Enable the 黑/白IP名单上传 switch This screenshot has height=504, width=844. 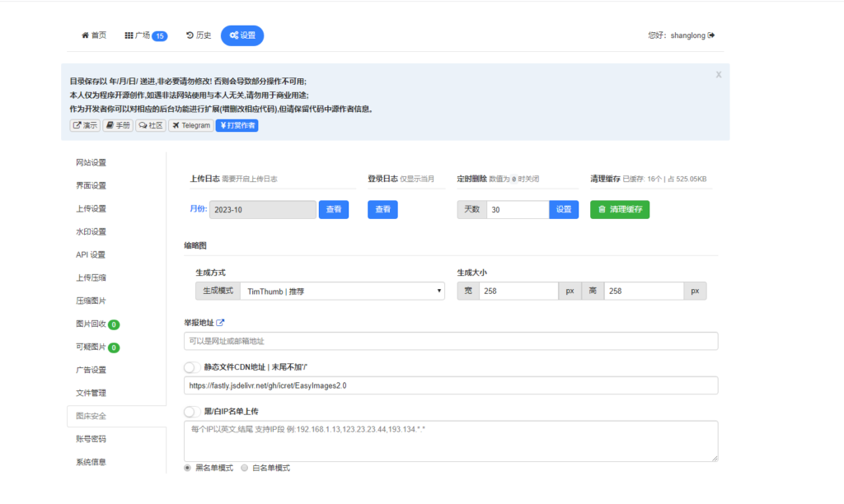[x=191, y=411]
